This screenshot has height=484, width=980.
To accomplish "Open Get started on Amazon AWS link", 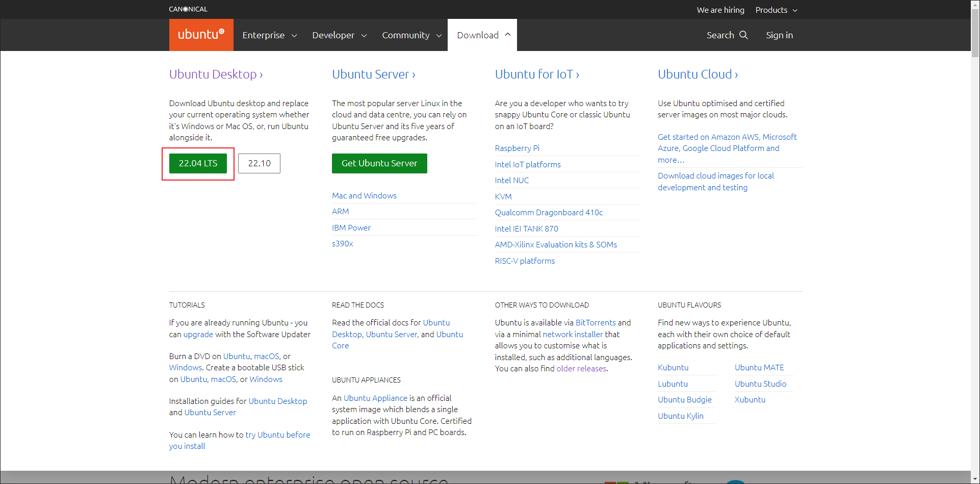I will click(x=727, y=148).
